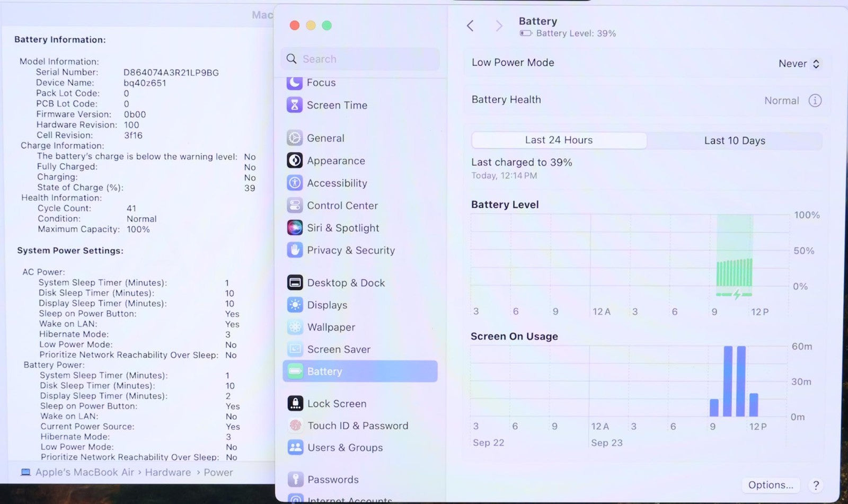Open Touch ID & Password fingerprint icon
The height and width of the screenshot is (504, 848).
click(x=295, y=426)
